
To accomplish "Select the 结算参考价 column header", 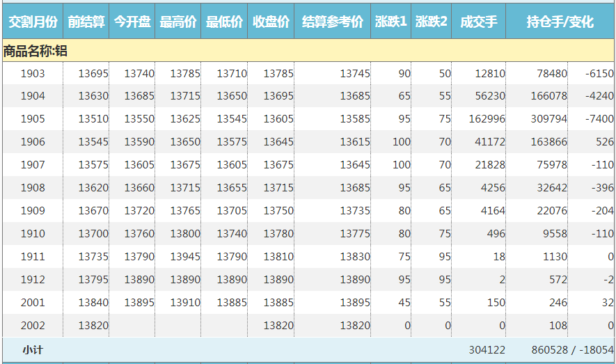I will tap(333, 22).
